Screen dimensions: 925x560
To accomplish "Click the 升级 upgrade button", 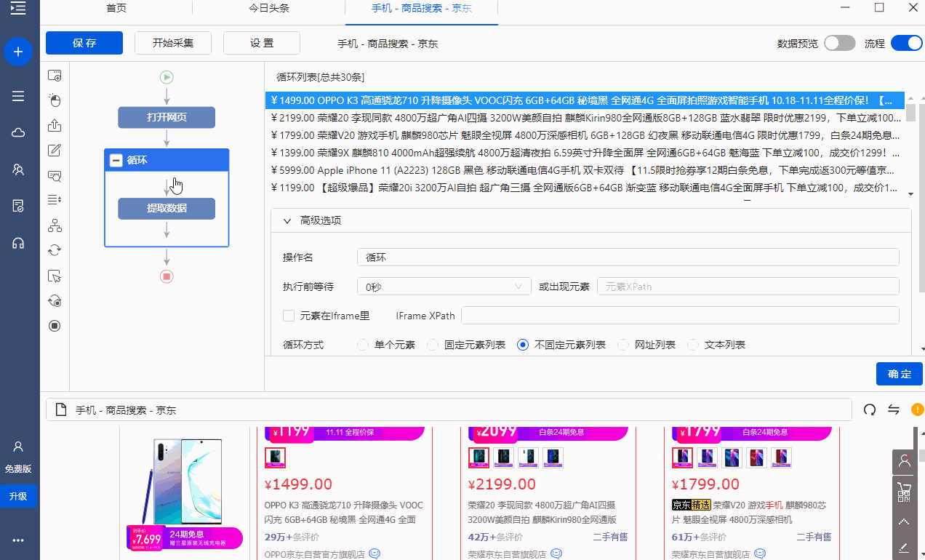I will (x=18, y=496).
